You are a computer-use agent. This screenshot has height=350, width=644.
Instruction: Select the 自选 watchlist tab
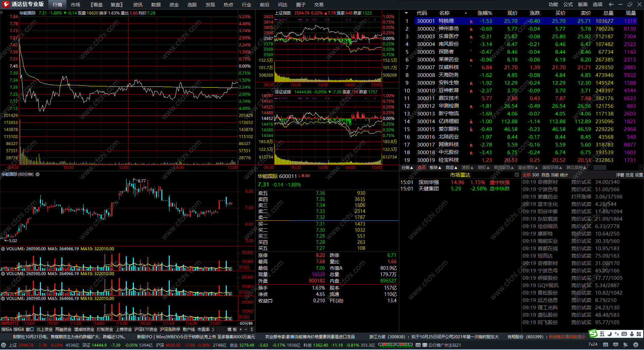(x=422, y=168)
